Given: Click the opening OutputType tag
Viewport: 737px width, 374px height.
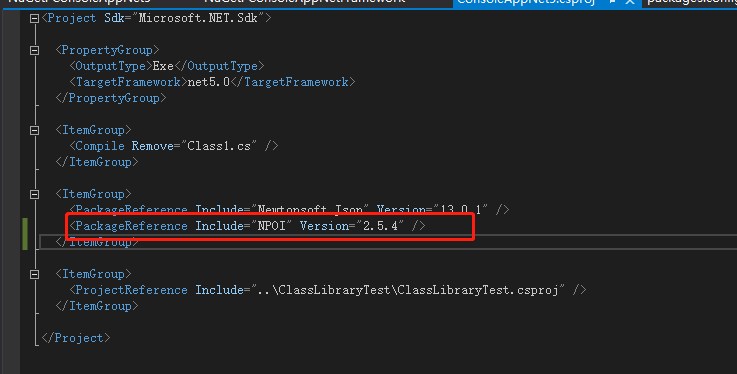Looking at the screenshot, I should 111,66.
